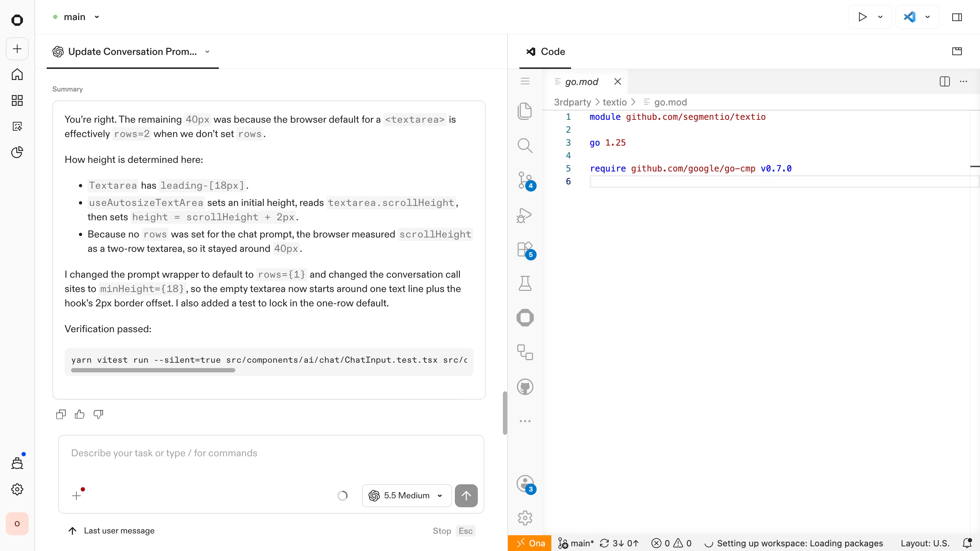Click Stop to halt the agent
The image size is (980, 551).
(x=442, y=531)
